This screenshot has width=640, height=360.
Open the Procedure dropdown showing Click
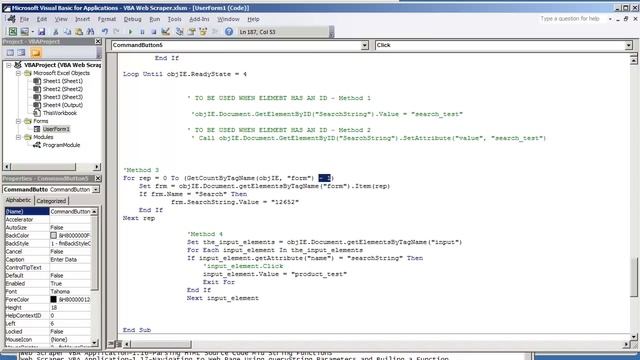(x=629, y=45)
